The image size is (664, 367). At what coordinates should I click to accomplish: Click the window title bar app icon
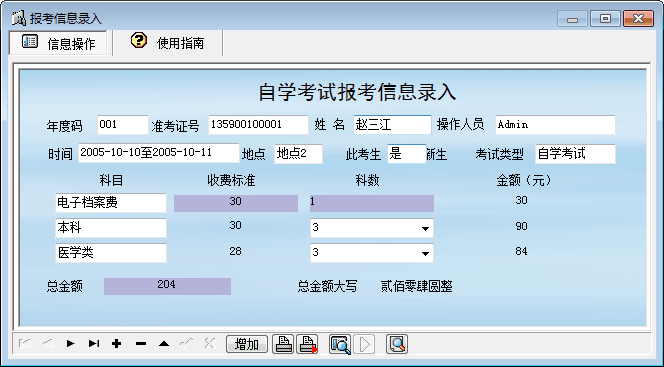pos(18,18)
